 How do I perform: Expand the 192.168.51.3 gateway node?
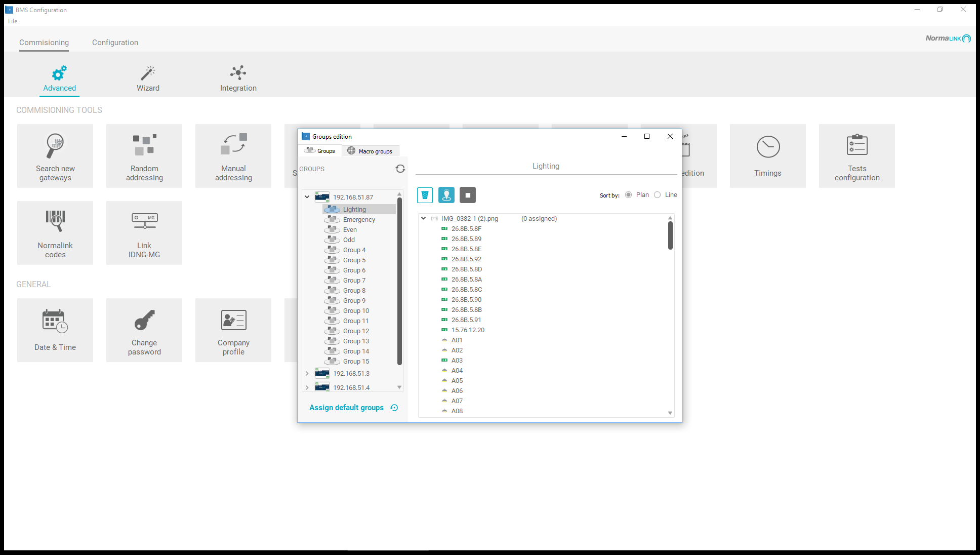[x=307, y=373]
